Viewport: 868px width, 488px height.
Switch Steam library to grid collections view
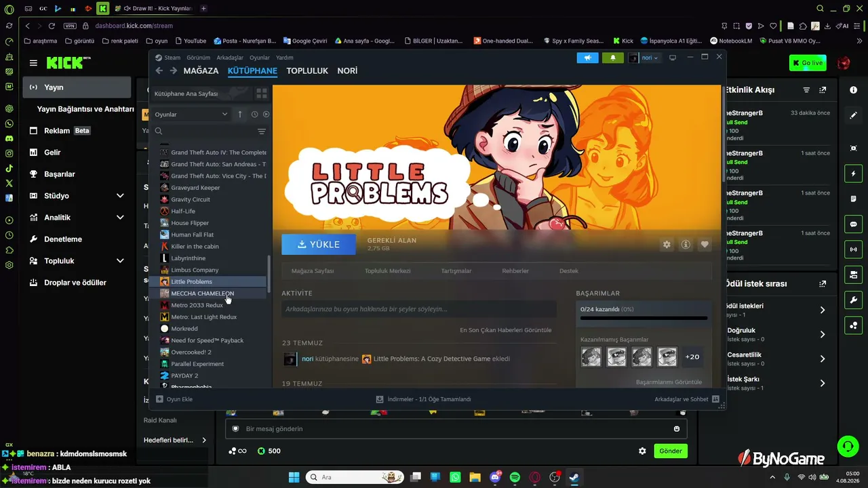coord(262,94)
